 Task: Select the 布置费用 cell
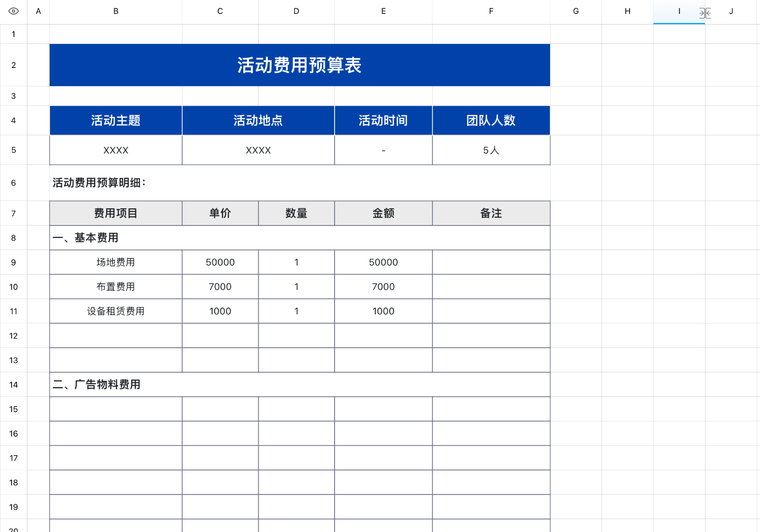coord(116,287)
